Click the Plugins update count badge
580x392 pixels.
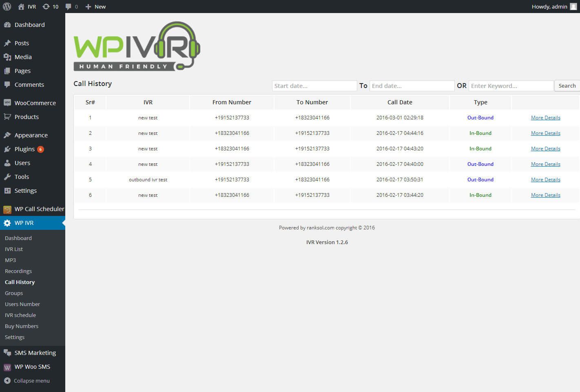pyautogui.click(x=41, y=149)
